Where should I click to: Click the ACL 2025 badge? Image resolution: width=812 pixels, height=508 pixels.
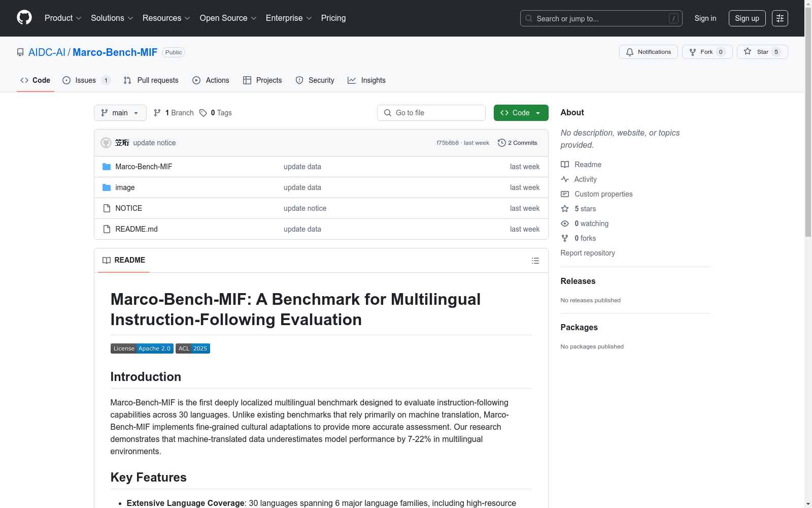pyautogui.click(x=193, y=348)
